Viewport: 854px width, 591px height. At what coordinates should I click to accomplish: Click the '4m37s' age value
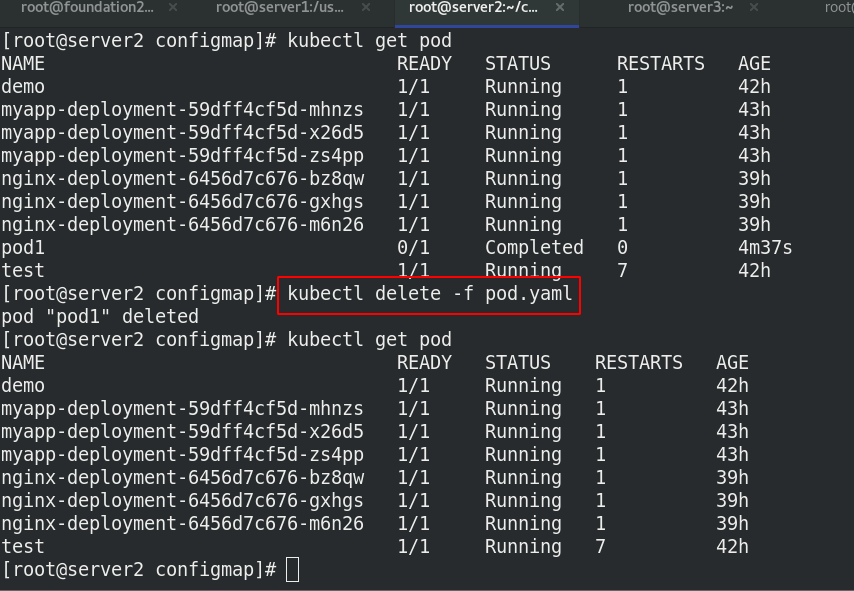click(765, 248)
